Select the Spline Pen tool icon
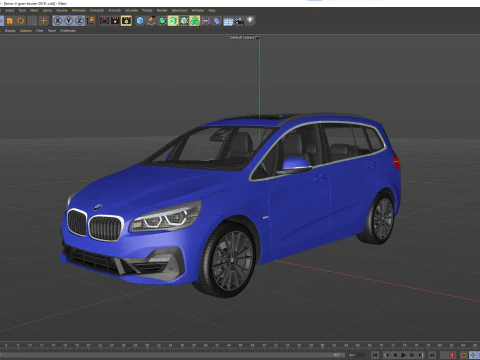Viewport: 480px width, 360px height. (x=151, y=21)
